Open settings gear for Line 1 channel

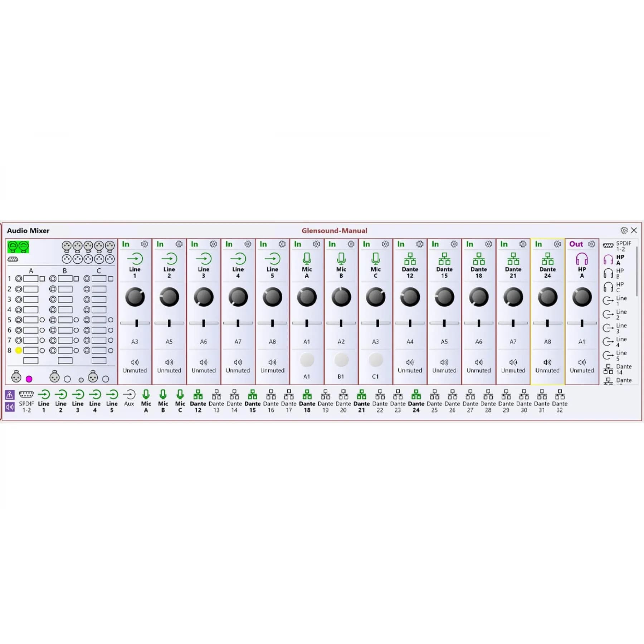click(145, 244)
